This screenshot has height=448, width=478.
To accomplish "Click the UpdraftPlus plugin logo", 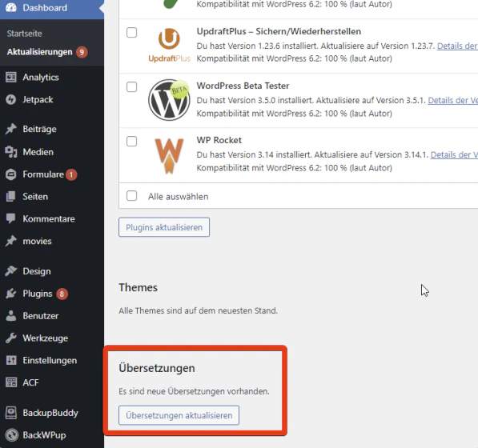I will (x=169, y=45).
